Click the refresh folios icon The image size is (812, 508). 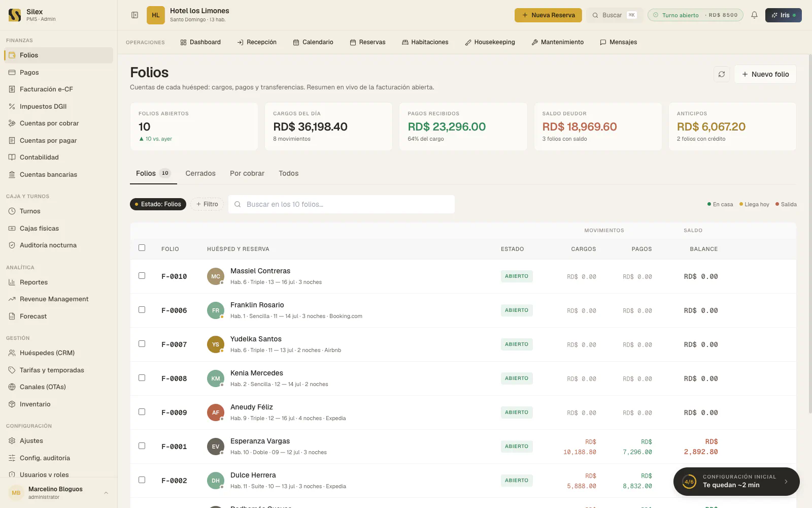point(721,74)
